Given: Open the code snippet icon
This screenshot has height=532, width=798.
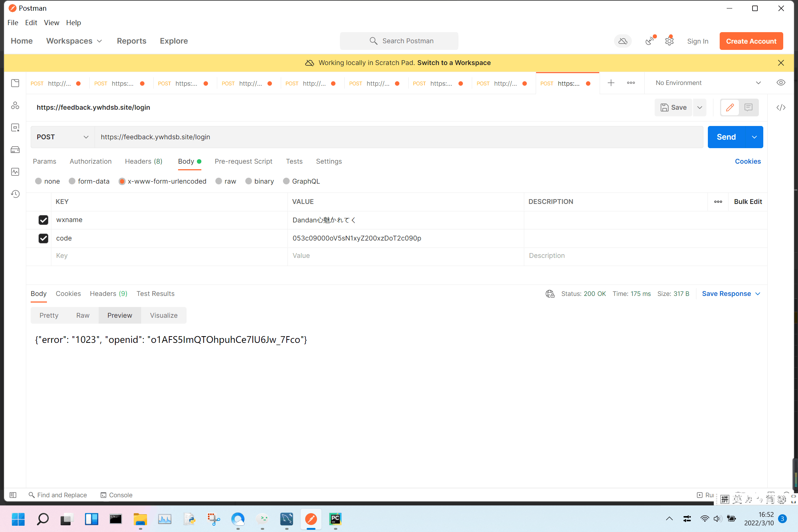Looking at the screenshot, I should (781, 108).
